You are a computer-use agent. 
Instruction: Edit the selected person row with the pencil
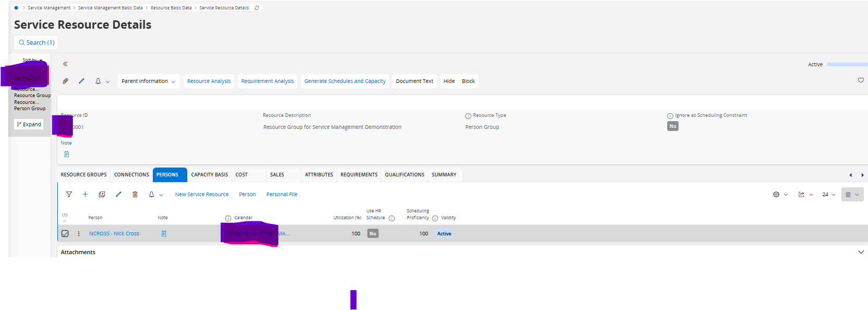click(x=118, y=195)
